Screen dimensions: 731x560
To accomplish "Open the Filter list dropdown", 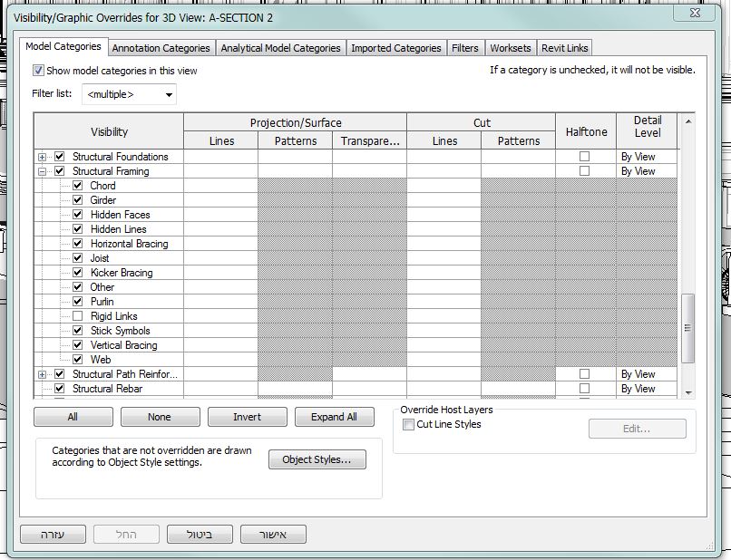I will (129, 94).
